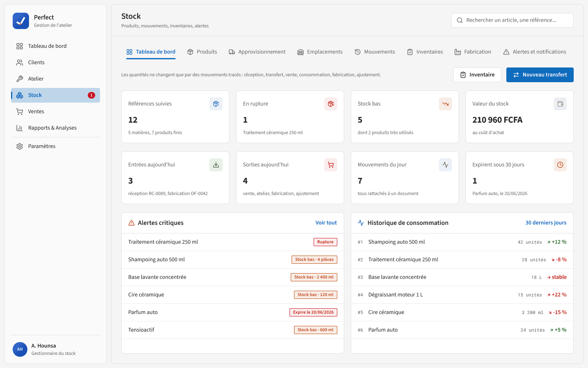Click the Expirent sous 30 jours clock icon
The image size is (588, 368).
tap(560, 165)
